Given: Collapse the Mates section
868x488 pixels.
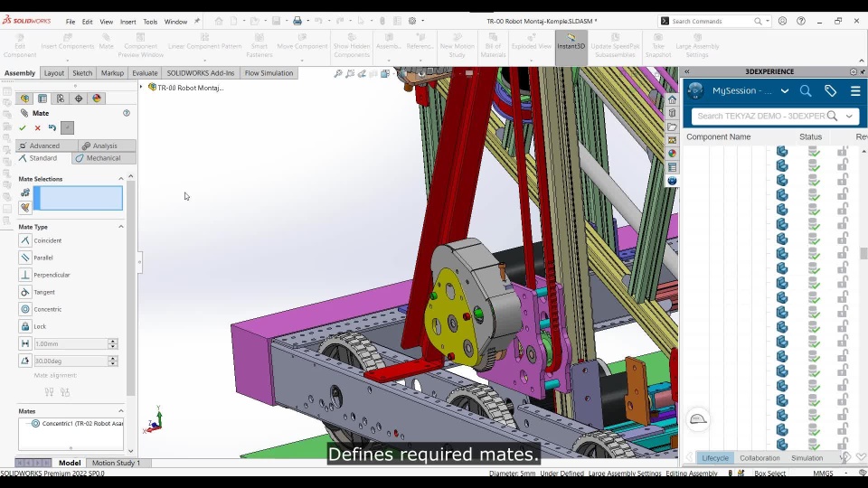Looking at the screenshot, I should coord(120,411).
